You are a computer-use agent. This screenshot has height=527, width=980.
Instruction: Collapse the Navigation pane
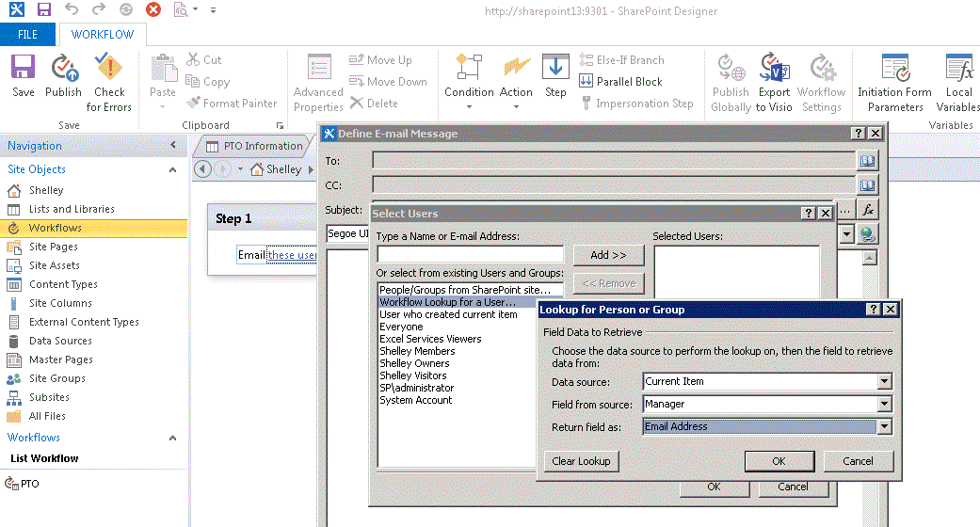173,145
